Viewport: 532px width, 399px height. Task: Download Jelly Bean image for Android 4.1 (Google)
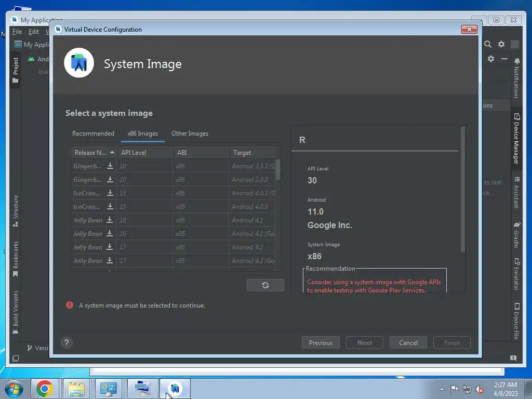click(110, 233)
